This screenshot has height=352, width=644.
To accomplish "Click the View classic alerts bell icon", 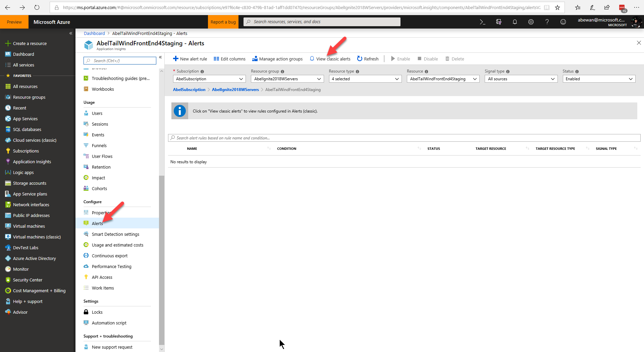I will [x=312, y=59].
